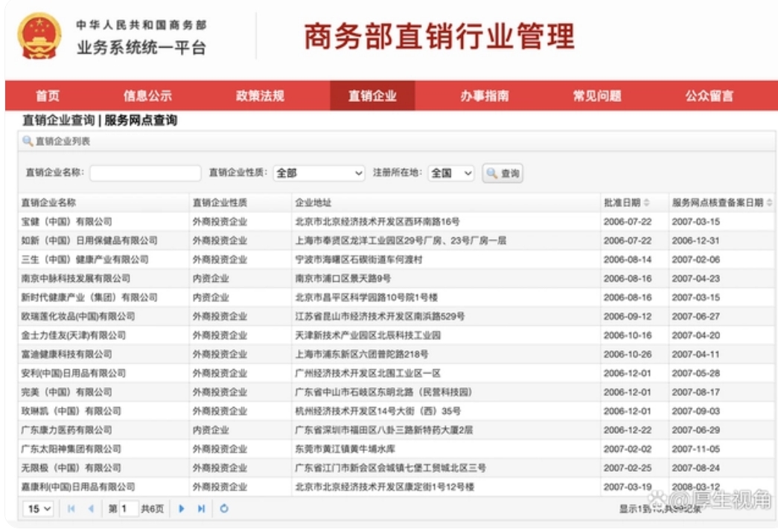Open the page size dropdown showing 15
Viewport: 778px width, 532px height.
38,509
